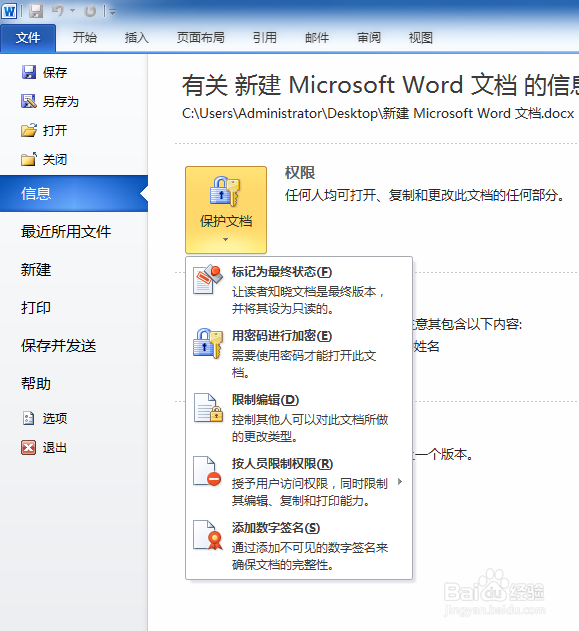Choose 用密码进行加密(E) menu title
Image resolution: width=579 pixels, height=631 pixels.
point(282,336)
